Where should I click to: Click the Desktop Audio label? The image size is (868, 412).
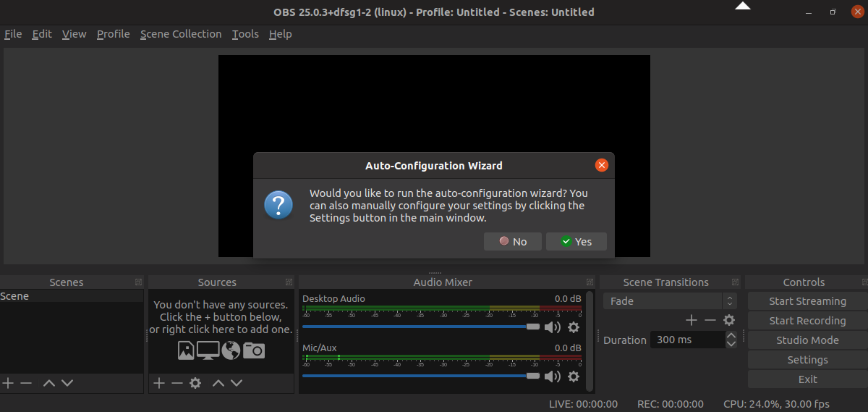[333, 298]
